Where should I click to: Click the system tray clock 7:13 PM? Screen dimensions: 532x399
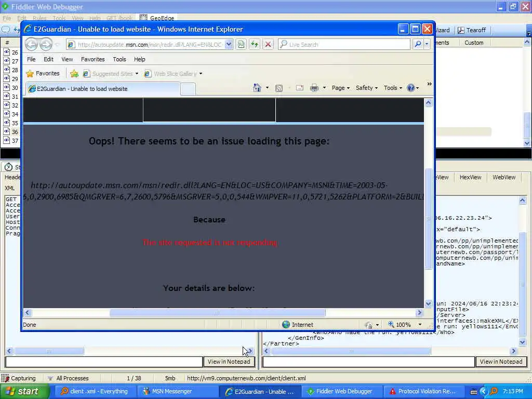point(513,392)
